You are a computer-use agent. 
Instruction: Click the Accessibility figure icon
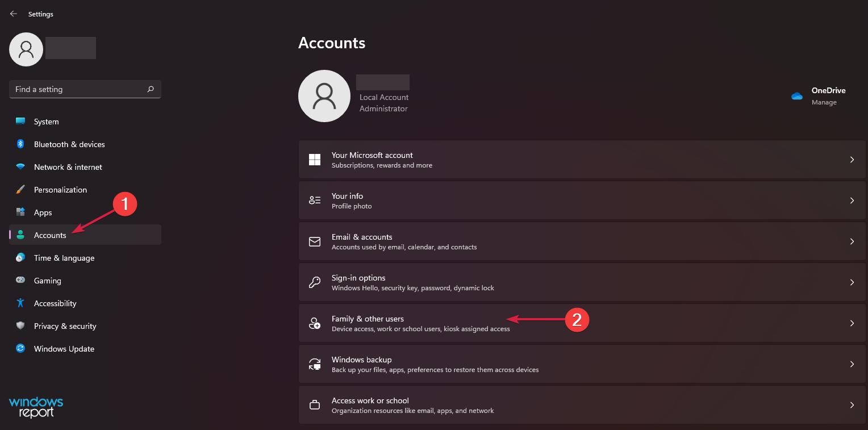[20, 303]
